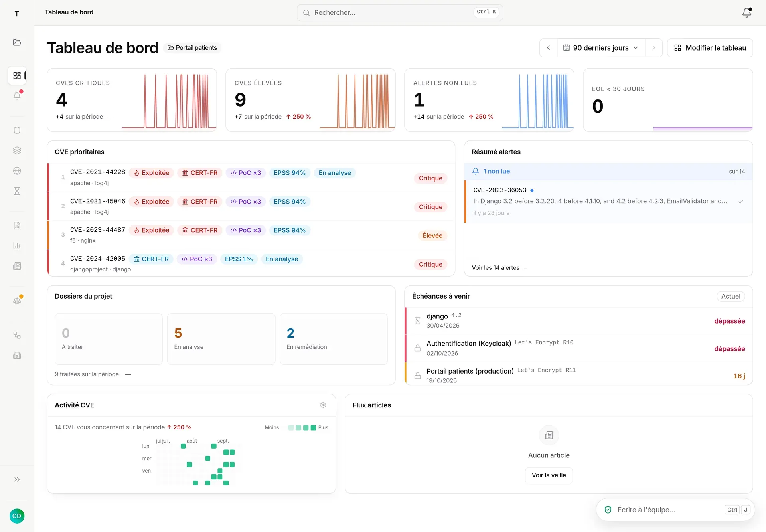The image size is (766, 532).
Task: Open the CVE-2021-45046 row
Action: pyautogui.click(x=251, y=206)
